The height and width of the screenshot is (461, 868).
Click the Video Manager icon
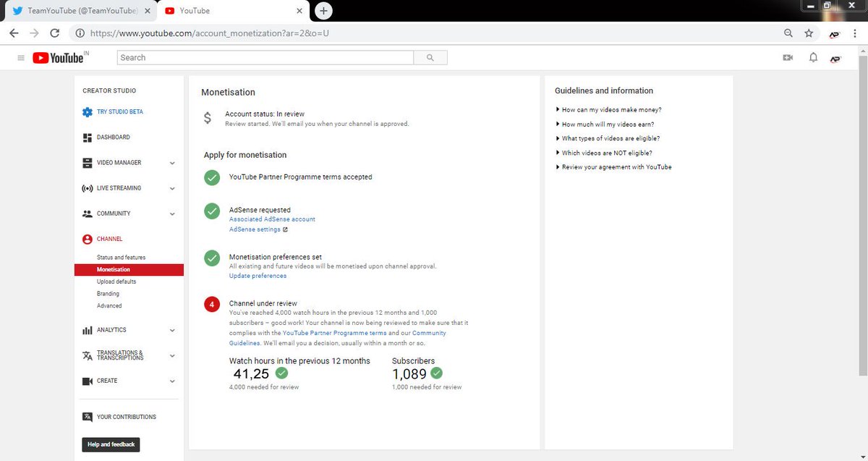(88, 163)
